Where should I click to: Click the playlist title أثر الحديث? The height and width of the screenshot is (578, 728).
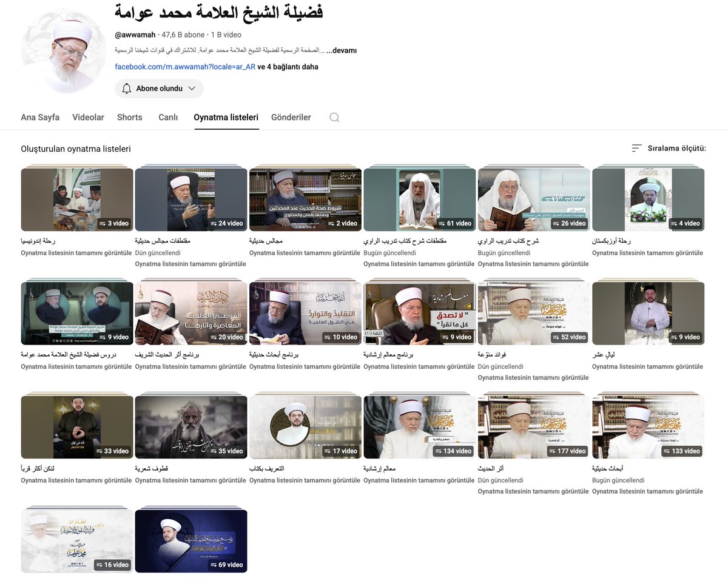[x=492, y=468]
